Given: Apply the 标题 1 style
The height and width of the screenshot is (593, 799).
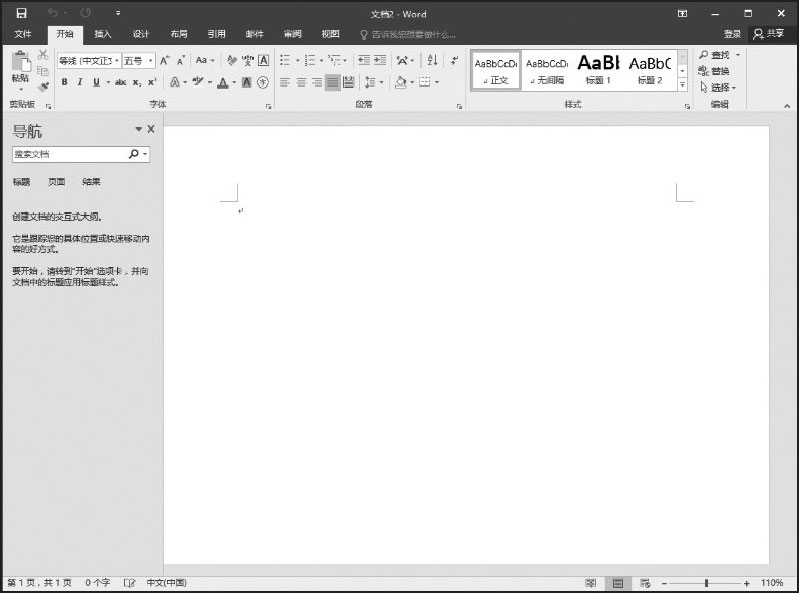Looking at the screenshot, I should click(x=597, y=69).
